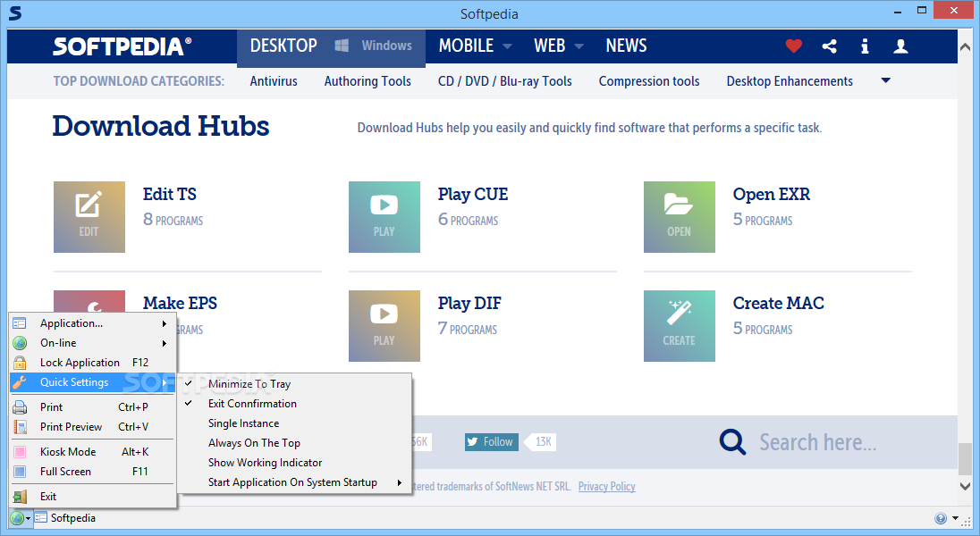Image resolution: width=980 pixels, height=536 pixels.
Task: Choose Full Screen menu item
Action: [92, 472]
